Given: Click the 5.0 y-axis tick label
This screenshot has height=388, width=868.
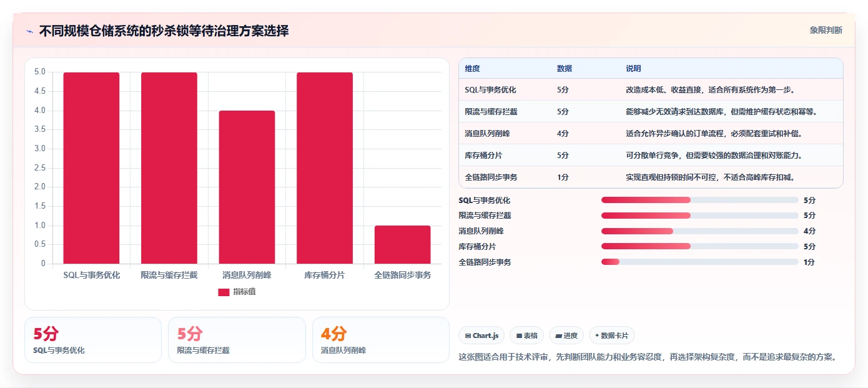Looking at the screenshot, I should tap(40, 72).
